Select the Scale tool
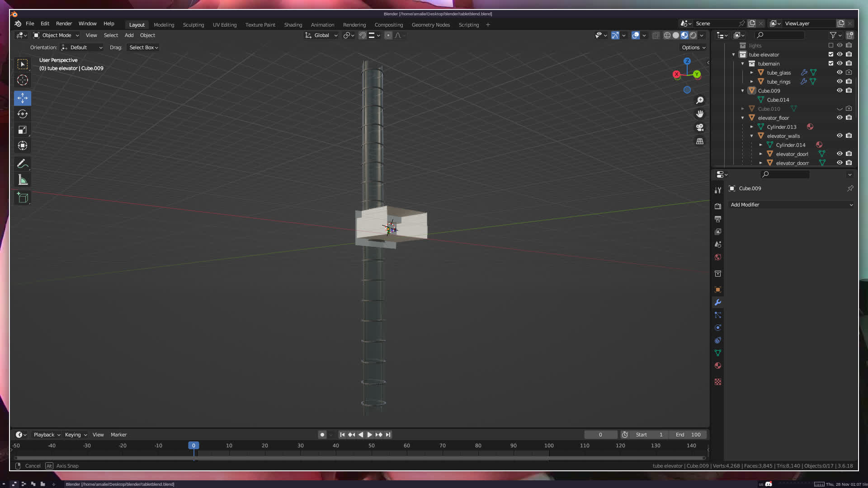The image size is (868, 488). pos(23,130)
